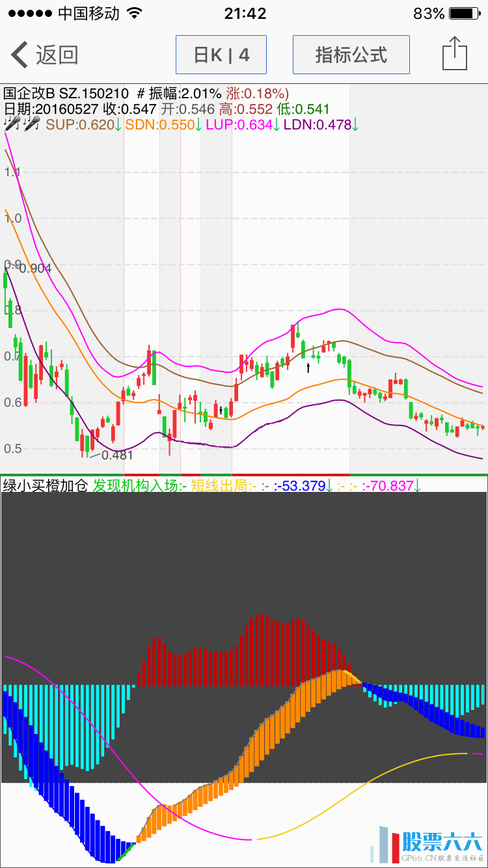Viewport: 488px width, 868px height.
Task: Tap the black arrow marker on chart
Action: [x=308, y=368]
